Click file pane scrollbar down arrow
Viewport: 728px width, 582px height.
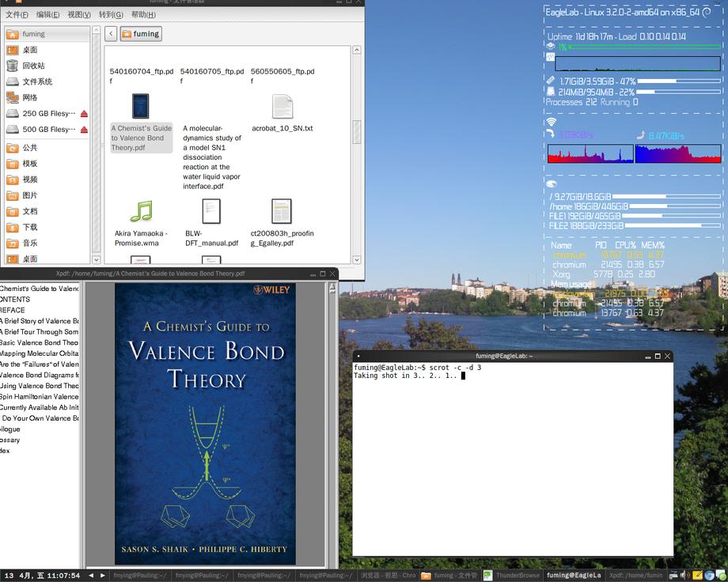(357, 260)
